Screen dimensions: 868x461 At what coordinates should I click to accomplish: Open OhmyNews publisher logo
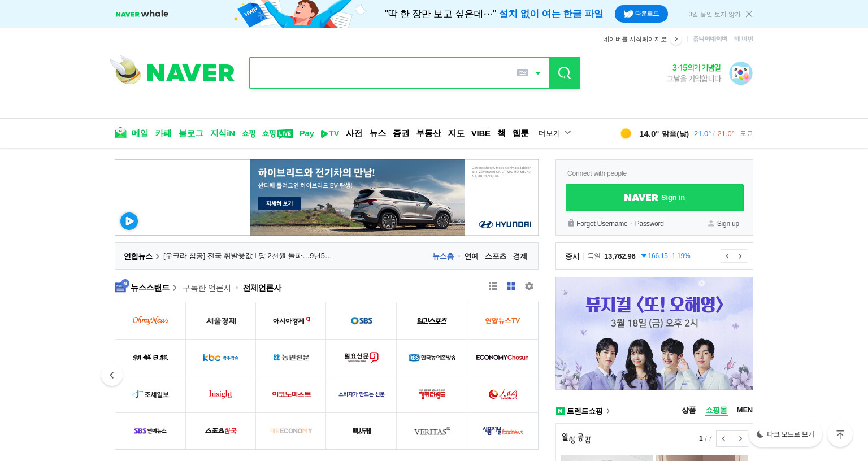pos(150,320)
